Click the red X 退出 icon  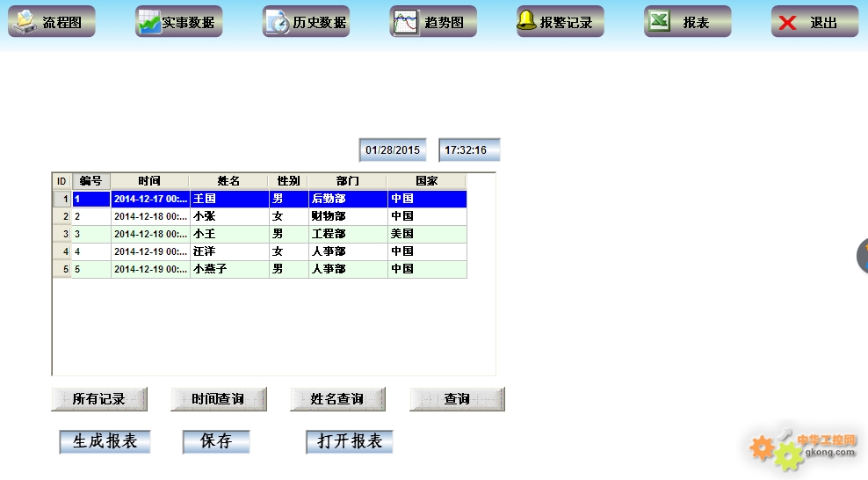click(x=787, y=23)
